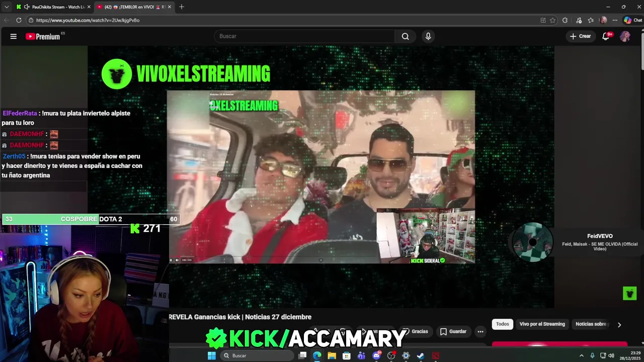The image size is (644, 362).
Task: Reload the page in the browser
Action: click(19, 20)
